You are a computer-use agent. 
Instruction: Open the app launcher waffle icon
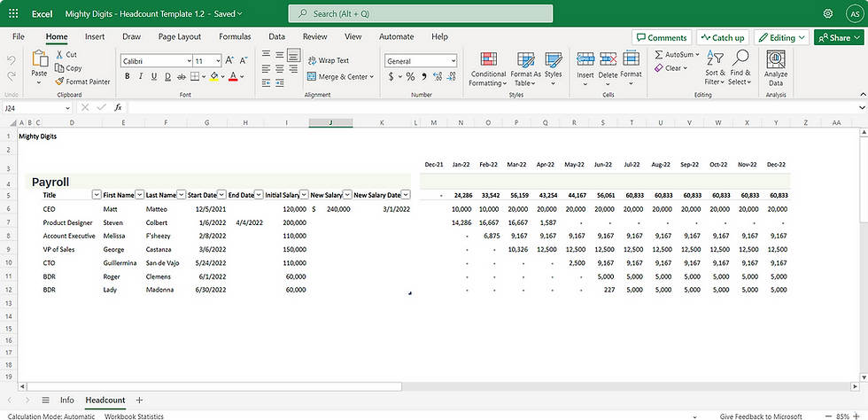[x=14, y=13]
